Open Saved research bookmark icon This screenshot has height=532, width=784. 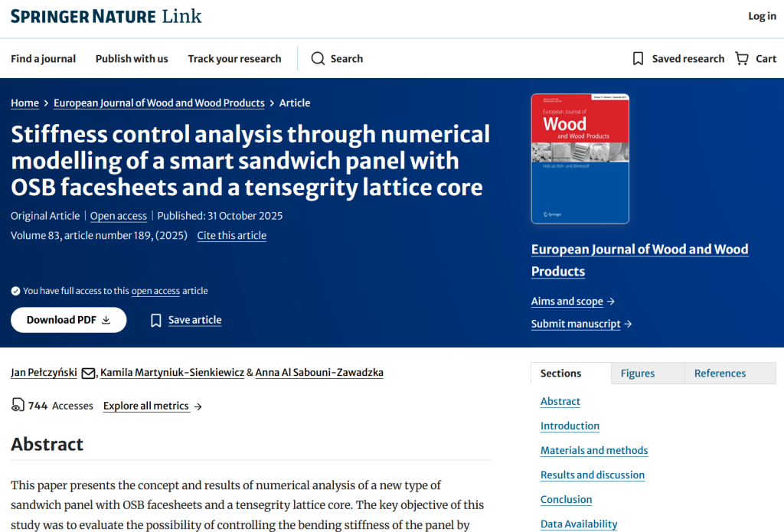638,59
